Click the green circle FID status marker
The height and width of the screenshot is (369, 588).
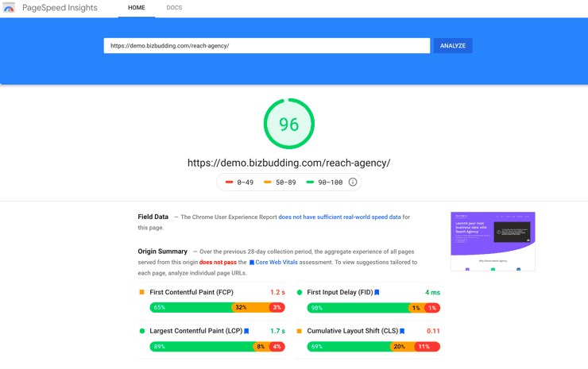pyautogui.click(x=300, y=293)
